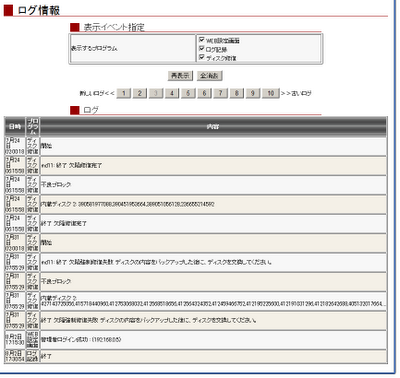Go to log page 8
Viewport: 400px width, 378px height.
click(x=237, y=93)
